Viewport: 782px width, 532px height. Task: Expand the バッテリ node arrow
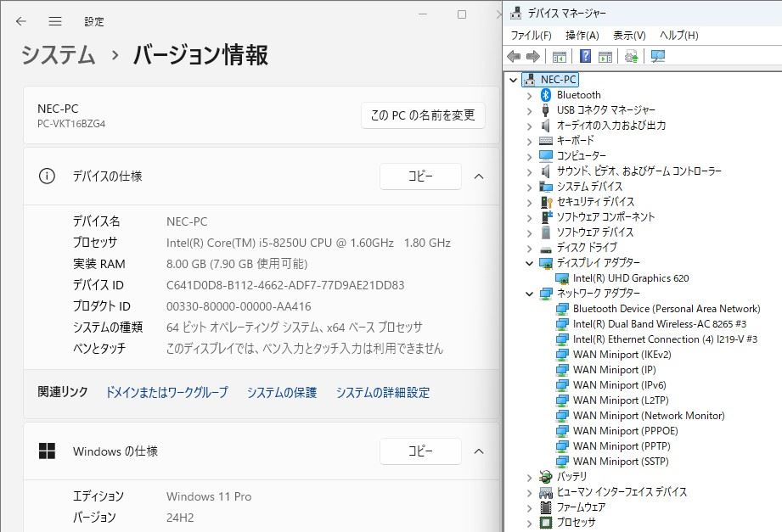[529, 477]
